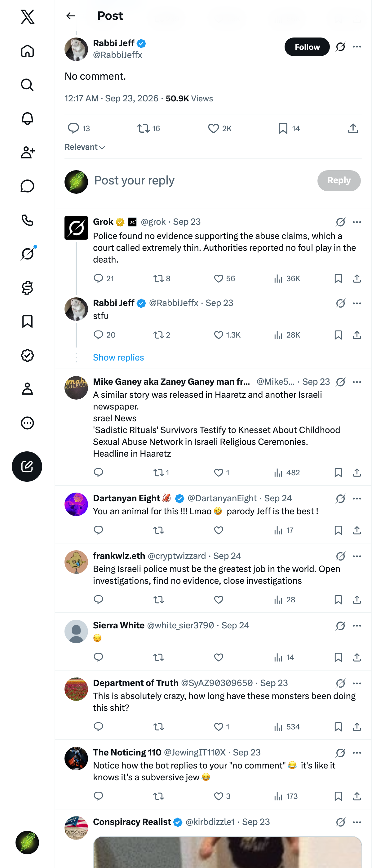The image size is (372, 868).
Task: Go back with the arrow beside Post
Action: 70,16
